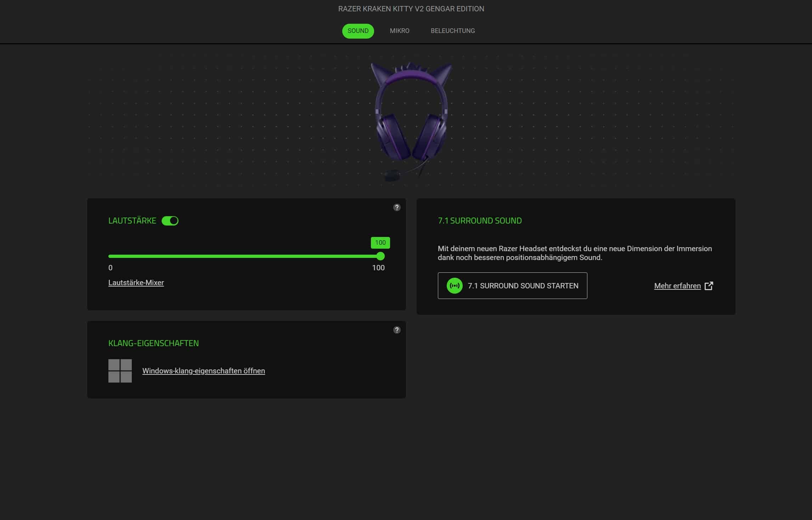
Task: Click the help icon in Klang-Eigenschaften panel
Action: 397,330
